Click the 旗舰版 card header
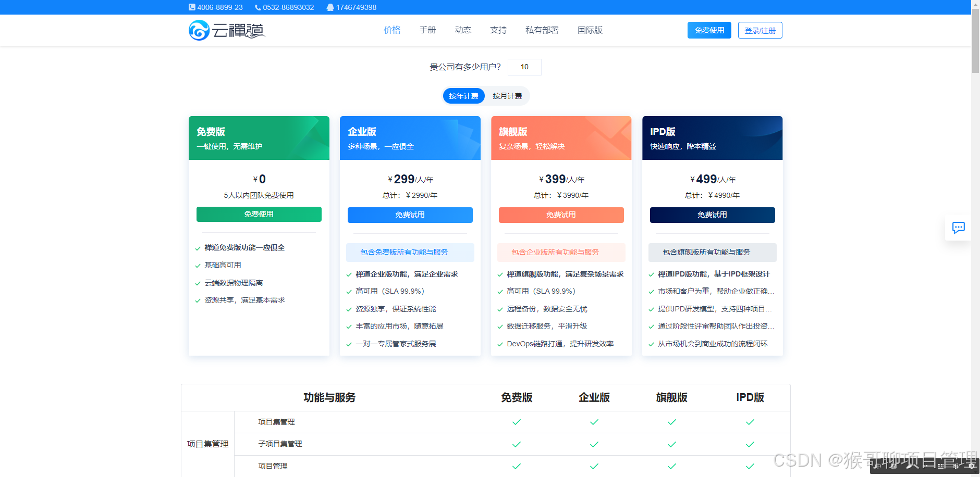Image resolution: width=980 pixels, height=477 pixels. point(561,138)
